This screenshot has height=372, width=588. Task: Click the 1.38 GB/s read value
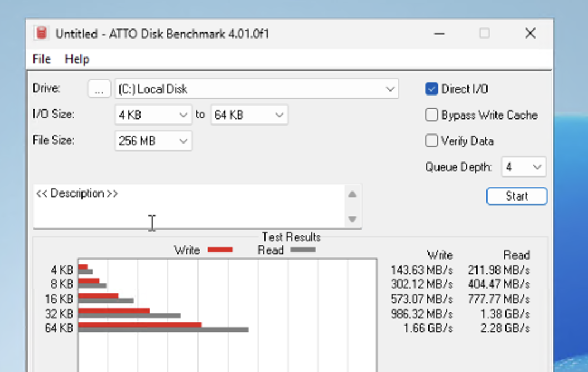[505, 314]
